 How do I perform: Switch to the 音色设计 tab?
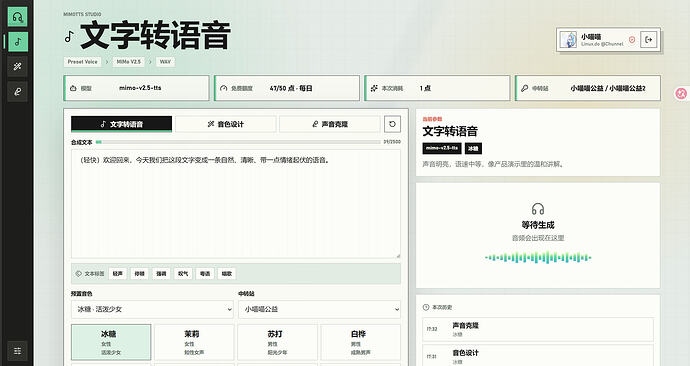tap(226, 124)
